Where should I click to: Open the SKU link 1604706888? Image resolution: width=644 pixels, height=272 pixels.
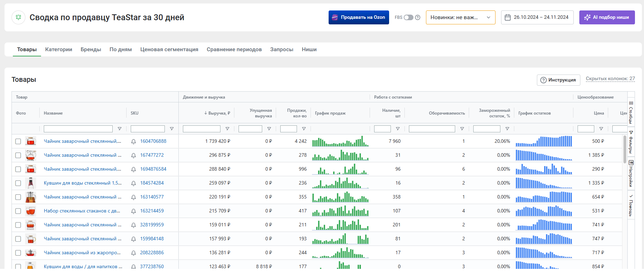coord(153,141)
